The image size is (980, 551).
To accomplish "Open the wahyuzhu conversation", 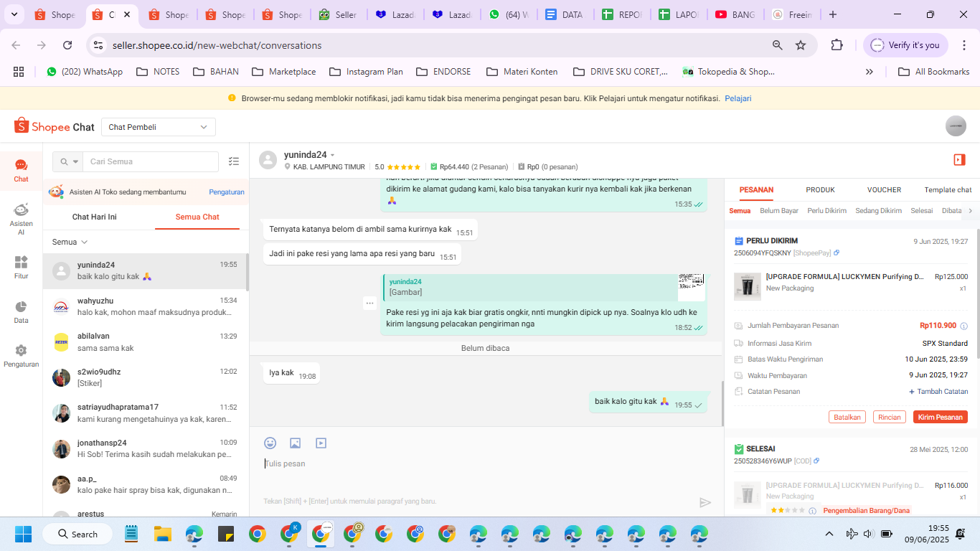I will tap(146, 306).
